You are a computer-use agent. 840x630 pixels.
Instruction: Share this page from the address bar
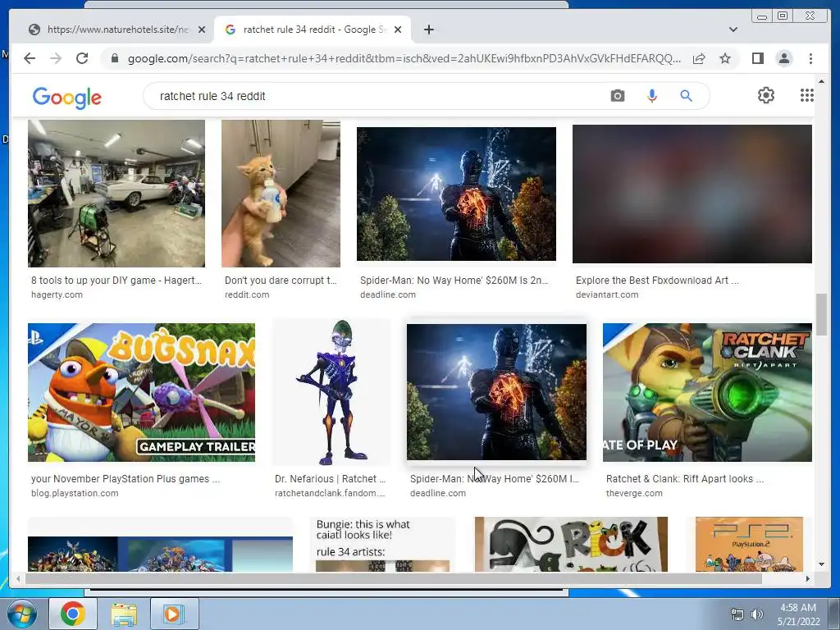pos(699,58)
